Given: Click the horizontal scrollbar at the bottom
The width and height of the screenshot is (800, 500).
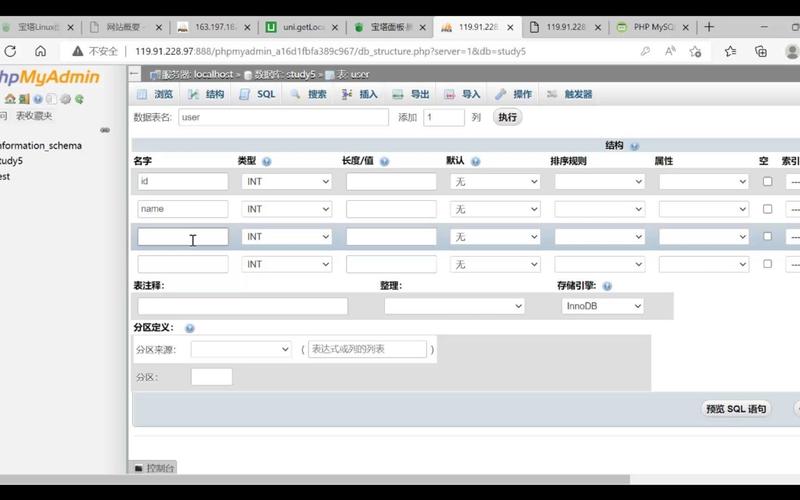Looking at the screenshot, I should [315, 480].
